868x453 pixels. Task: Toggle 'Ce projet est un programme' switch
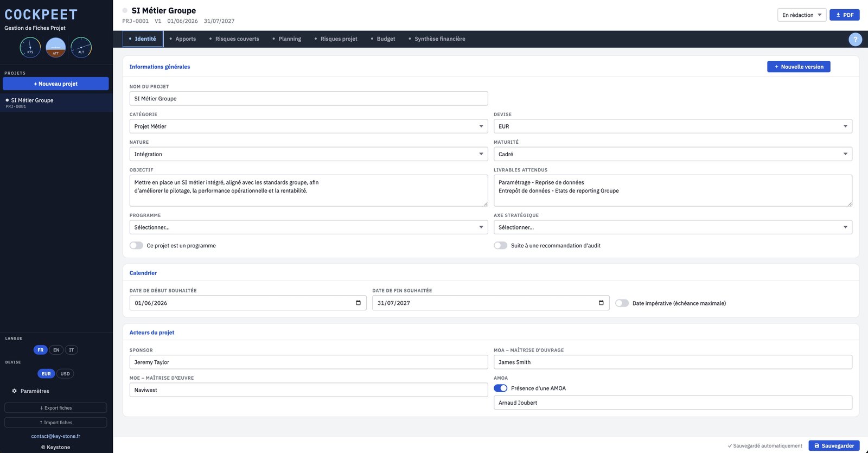tap(136, 245)
